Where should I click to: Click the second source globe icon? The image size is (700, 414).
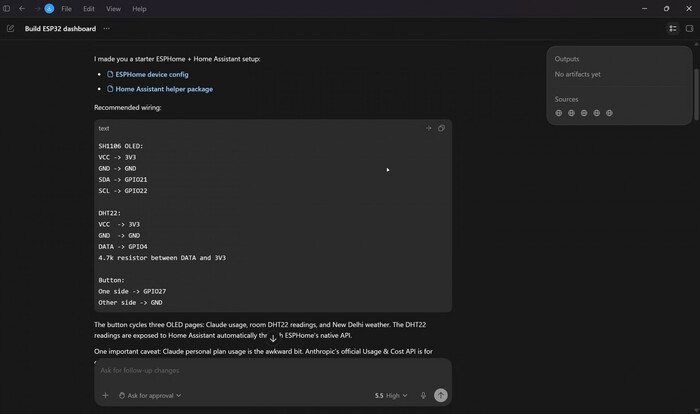571,113
